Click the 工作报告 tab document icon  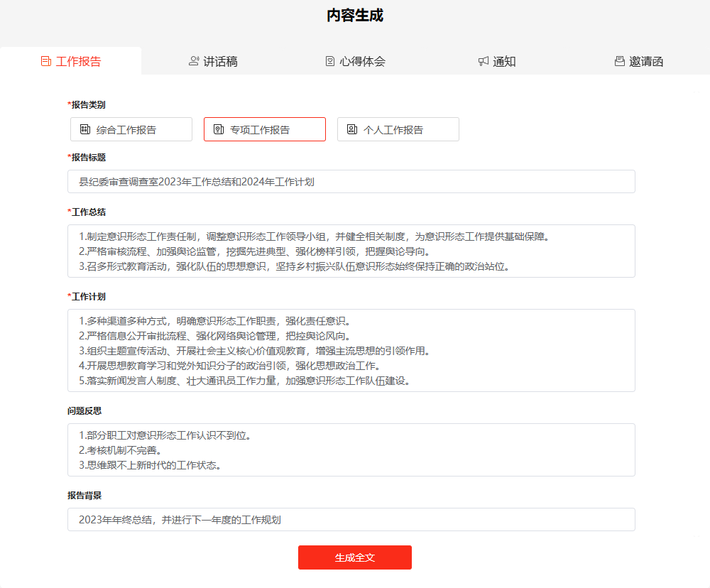[x=45, y=61]
